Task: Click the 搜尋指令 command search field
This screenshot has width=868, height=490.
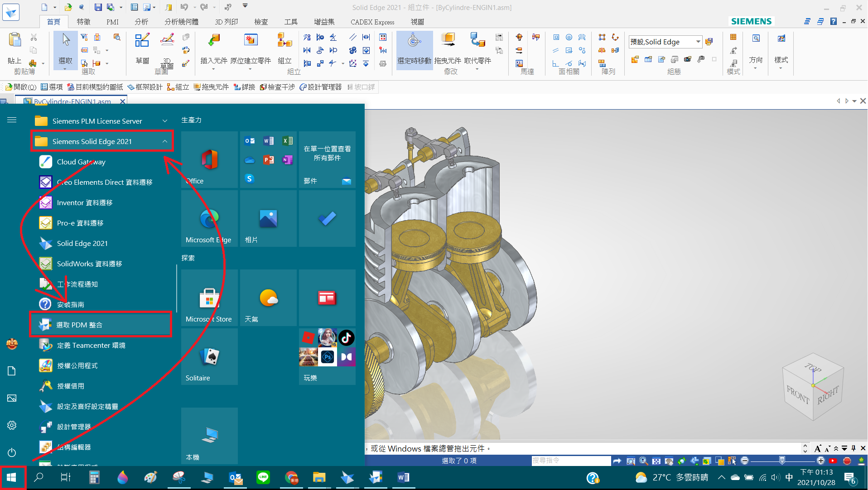Action: [571, 461]
